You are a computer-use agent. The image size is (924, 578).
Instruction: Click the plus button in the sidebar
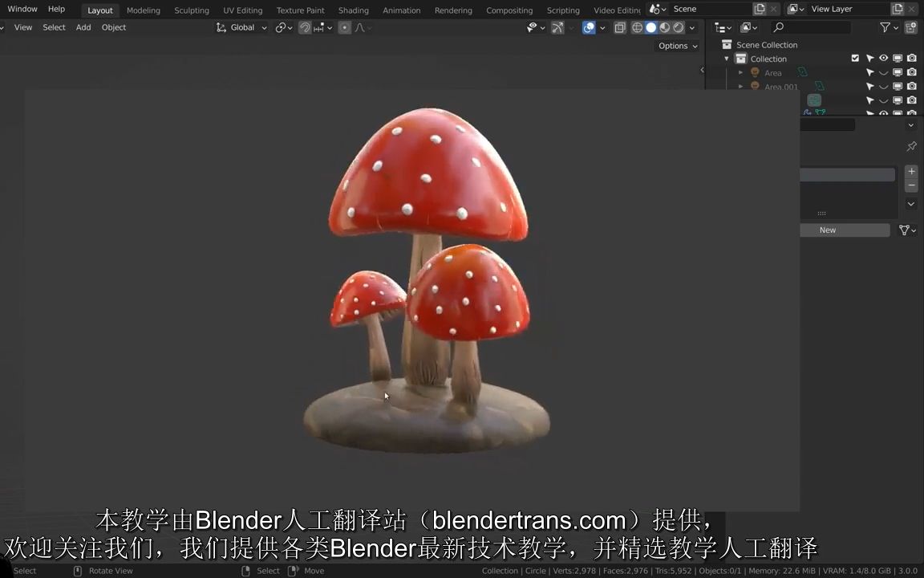click(911, 171)
